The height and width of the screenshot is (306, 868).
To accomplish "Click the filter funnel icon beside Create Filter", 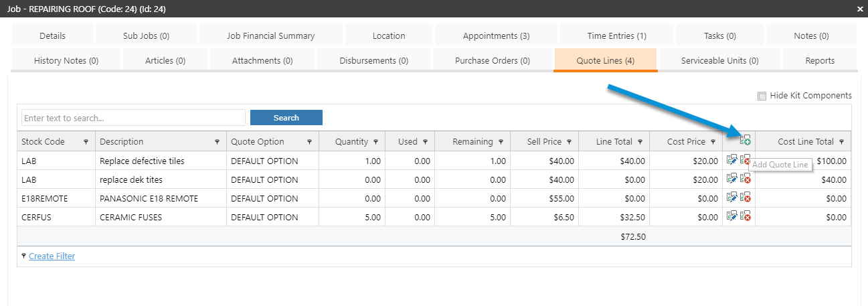I will pos(24,256).
